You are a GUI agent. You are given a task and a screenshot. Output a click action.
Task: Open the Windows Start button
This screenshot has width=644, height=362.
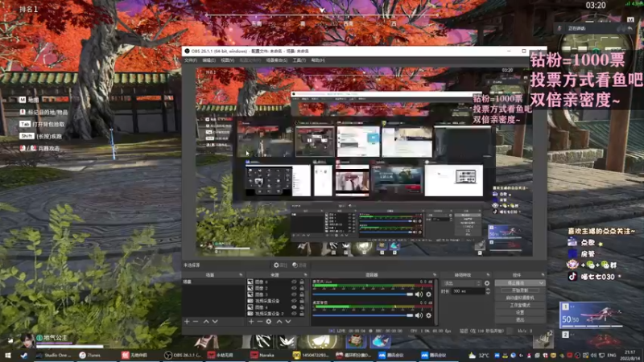[x=8, y=355]
